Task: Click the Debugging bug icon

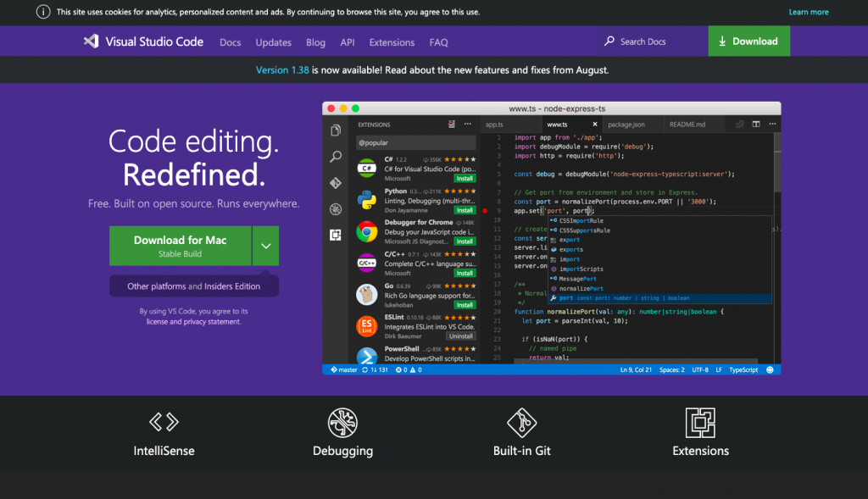Action: (342, 423)
